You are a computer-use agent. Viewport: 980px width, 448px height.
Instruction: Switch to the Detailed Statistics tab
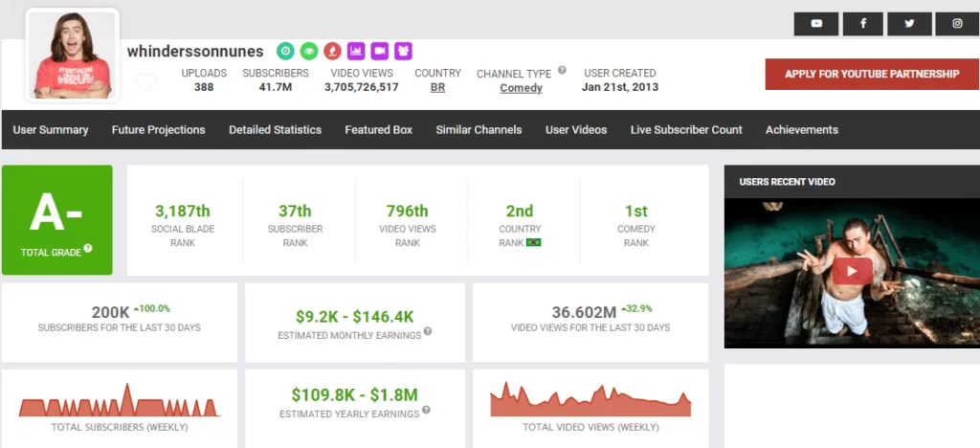coord(275,129)
